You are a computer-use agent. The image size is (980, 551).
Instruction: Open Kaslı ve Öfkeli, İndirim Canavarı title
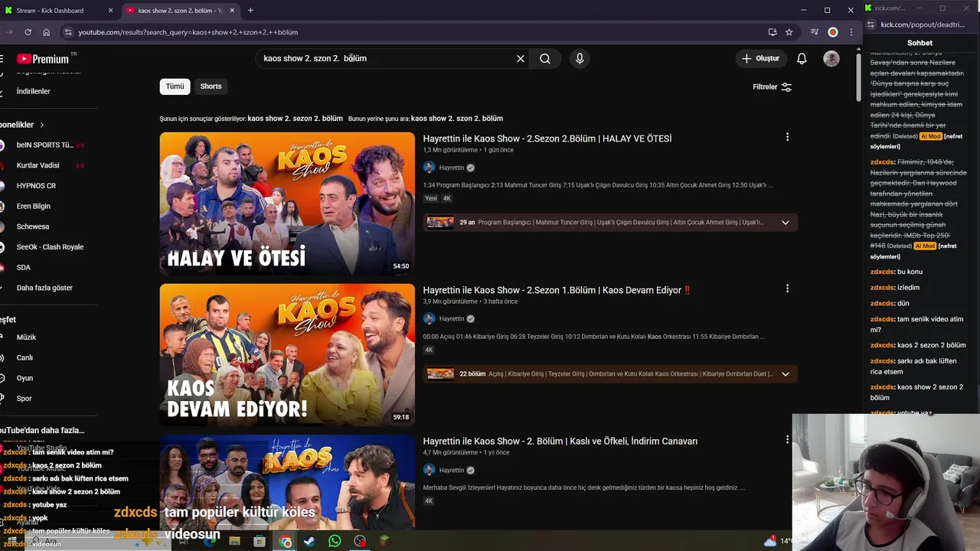pos(560,441)
